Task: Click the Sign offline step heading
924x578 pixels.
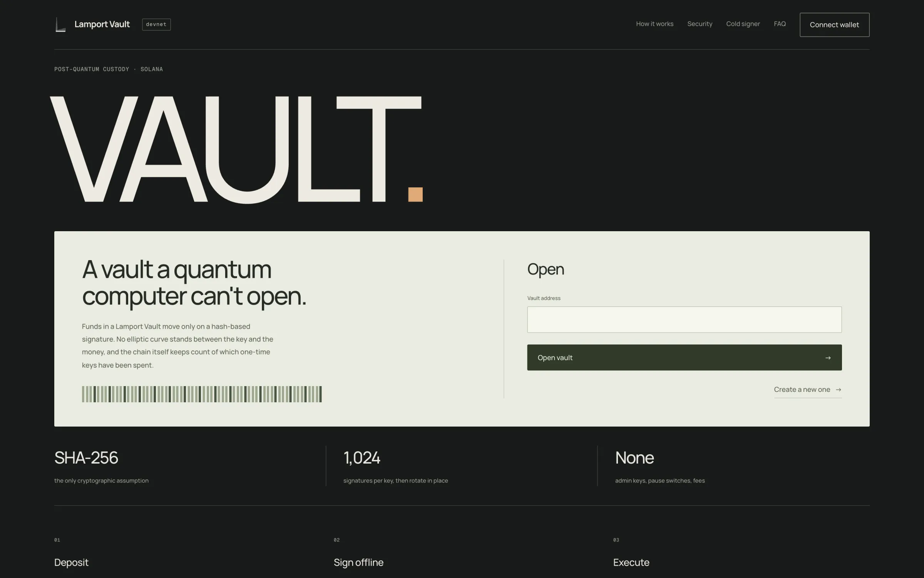Action: click(358, 563)
